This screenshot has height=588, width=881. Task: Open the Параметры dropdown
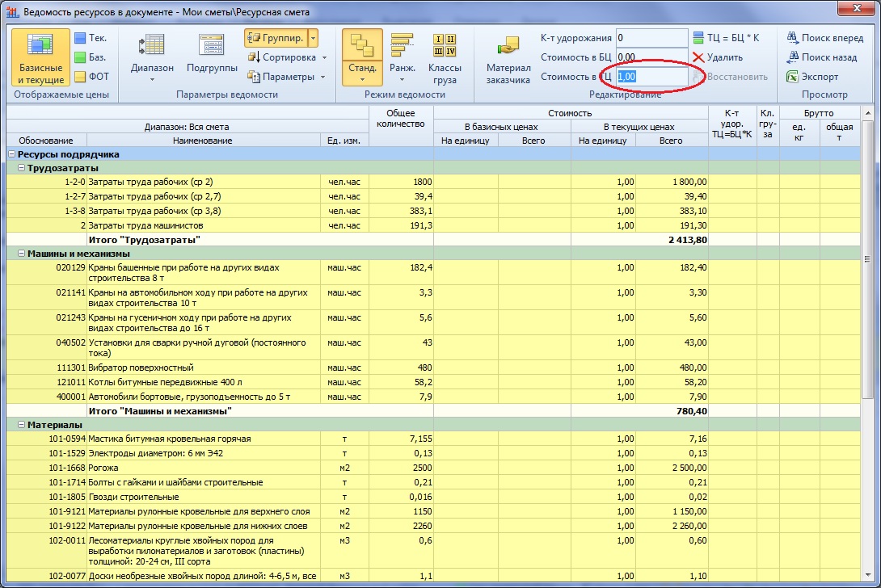coord(322,77)
